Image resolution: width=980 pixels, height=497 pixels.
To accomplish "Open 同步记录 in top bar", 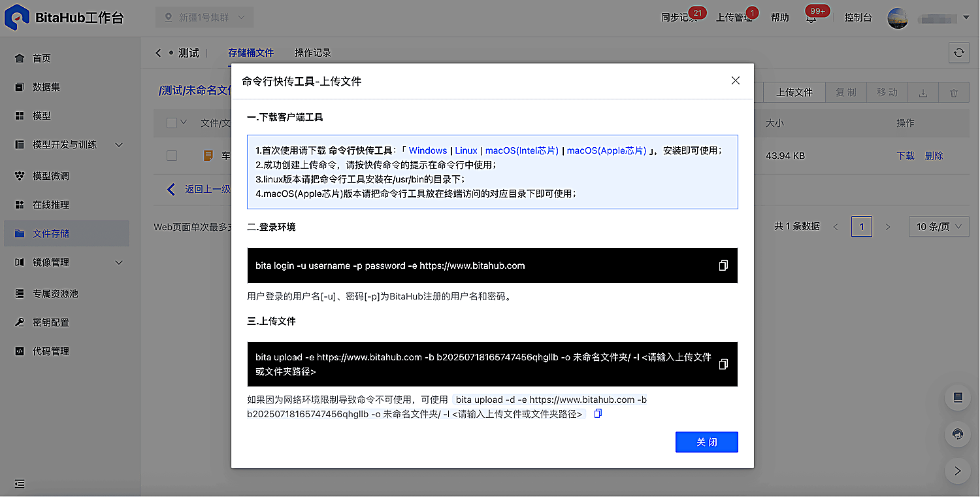I will pyautogui.click(x=679, y=18).
